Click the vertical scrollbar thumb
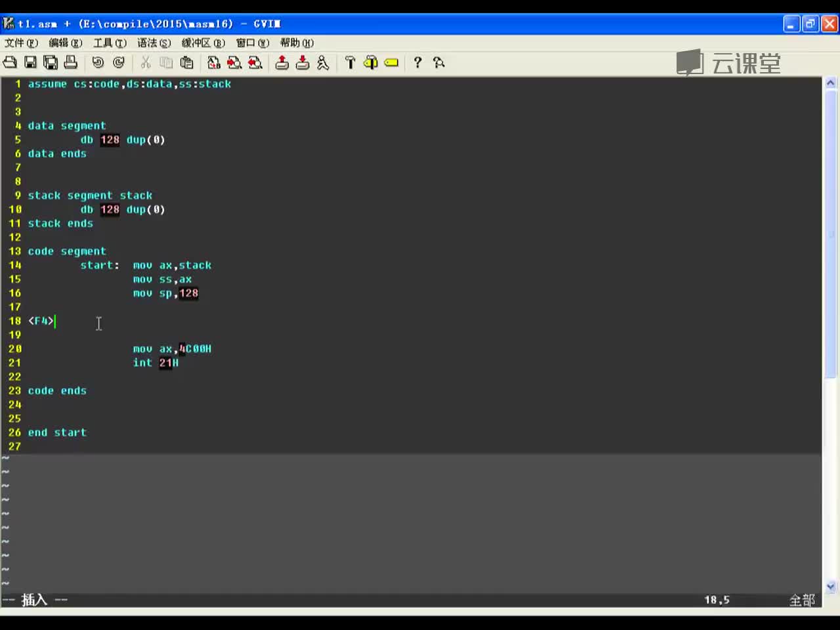840x630 pixels. click(x=830, y=234)
